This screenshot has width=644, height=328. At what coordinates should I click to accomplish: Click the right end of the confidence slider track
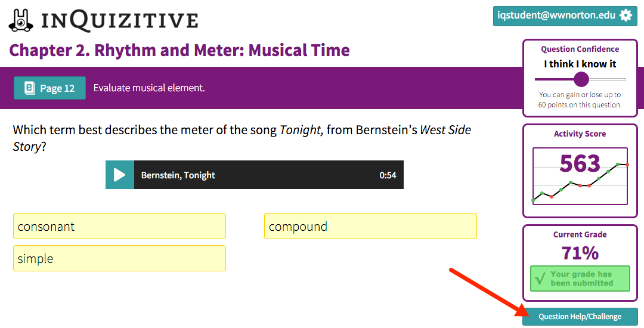pos(624,79)
